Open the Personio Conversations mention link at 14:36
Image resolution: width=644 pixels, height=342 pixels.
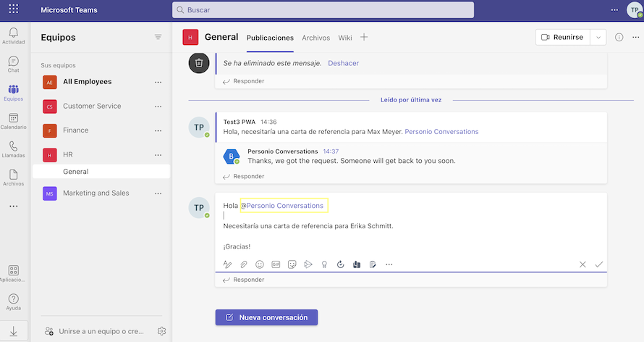click(441, 132)
